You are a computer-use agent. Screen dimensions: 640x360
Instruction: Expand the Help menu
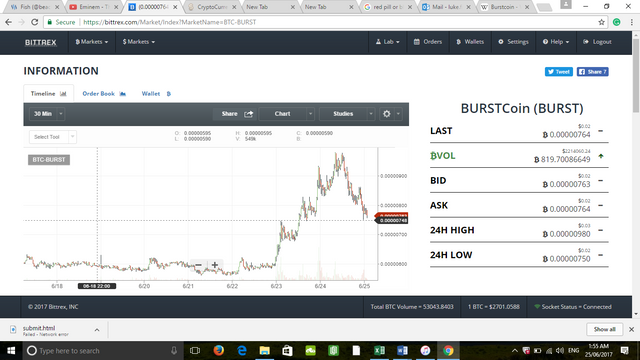556,42
